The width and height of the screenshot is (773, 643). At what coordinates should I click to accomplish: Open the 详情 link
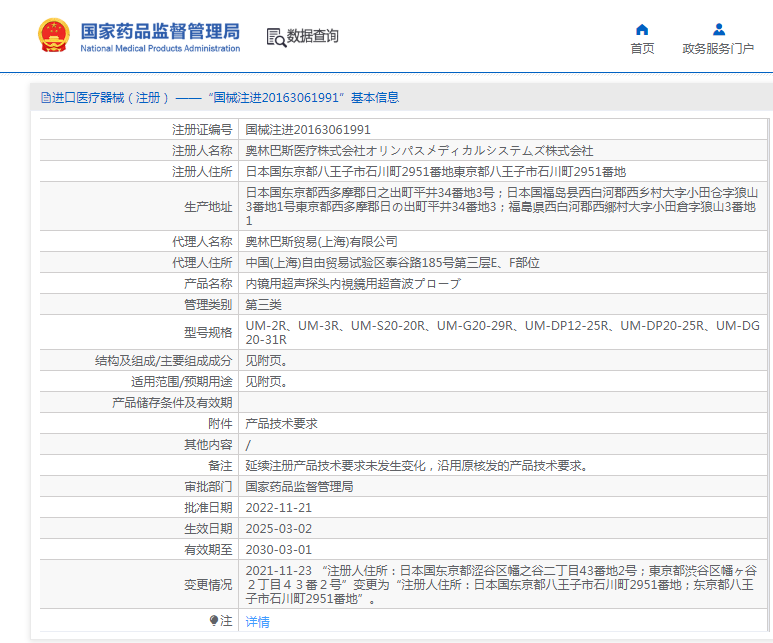(x=257, y=621)
